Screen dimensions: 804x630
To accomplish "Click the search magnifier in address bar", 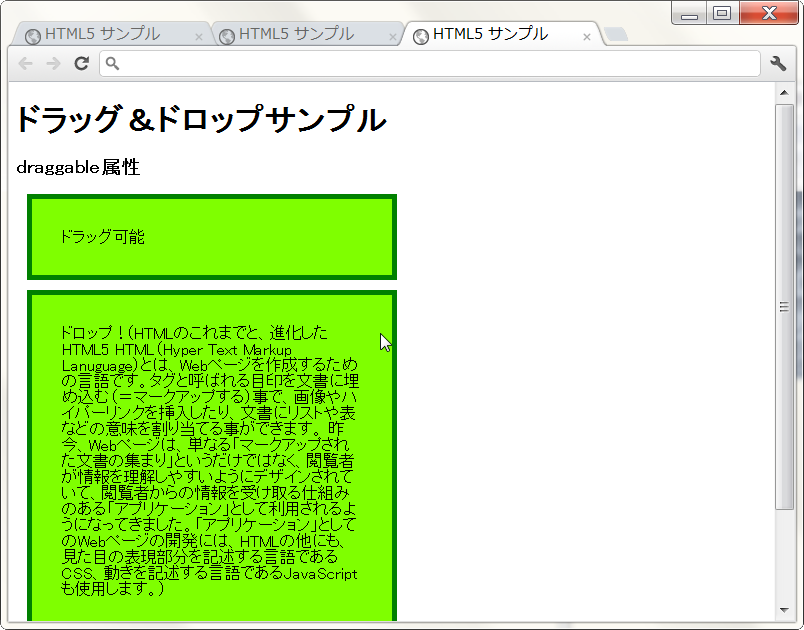I will pyautogui.click(x=112, y=64).
